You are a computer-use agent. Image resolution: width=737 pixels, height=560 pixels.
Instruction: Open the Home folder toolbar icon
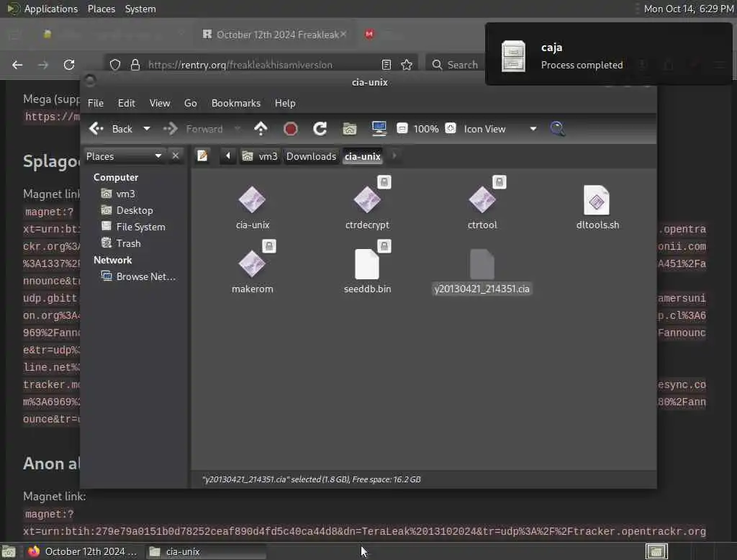(349, 129)
